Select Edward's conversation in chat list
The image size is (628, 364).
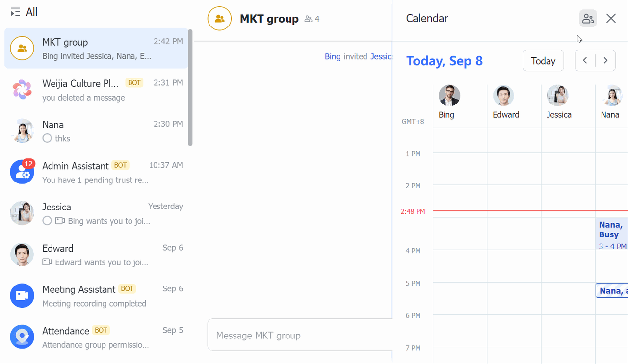point(96,255)
